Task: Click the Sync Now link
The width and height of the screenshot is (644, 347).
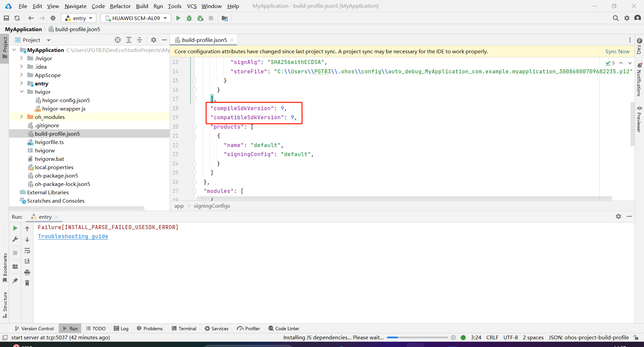Action: pyautogui.click(x=617, y=51)
